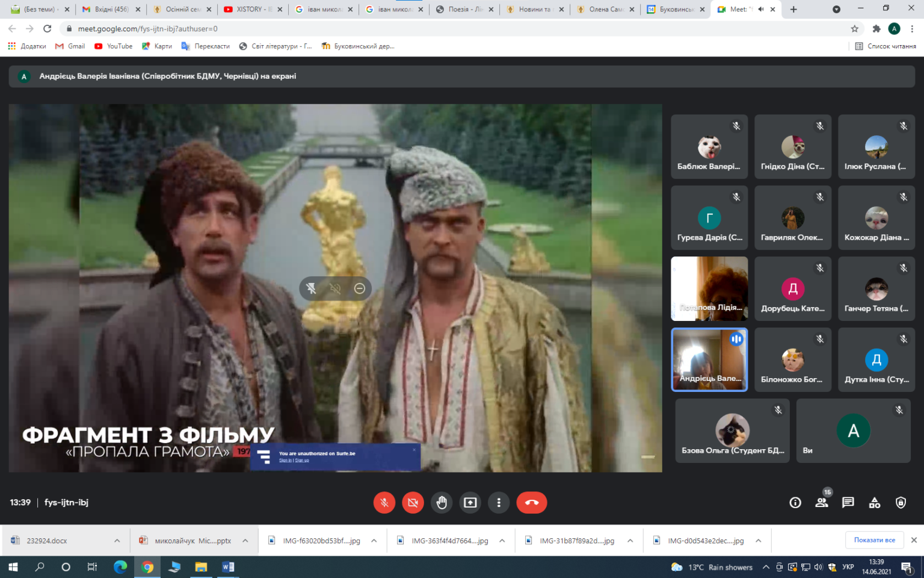Open notification center icon
924x578 pixels.
point(907,567)
